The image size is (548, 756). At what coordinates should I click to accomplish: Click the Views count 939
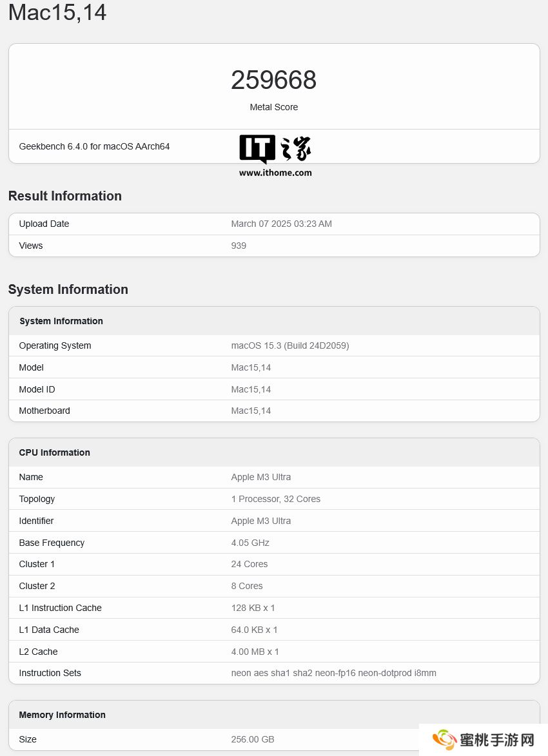tap(239, 246)
